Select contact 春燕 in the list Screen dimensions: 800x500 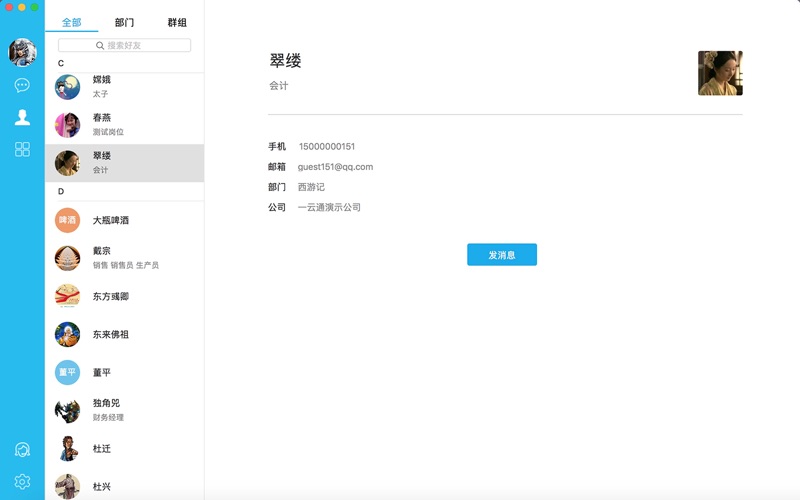tap(124, 124)
